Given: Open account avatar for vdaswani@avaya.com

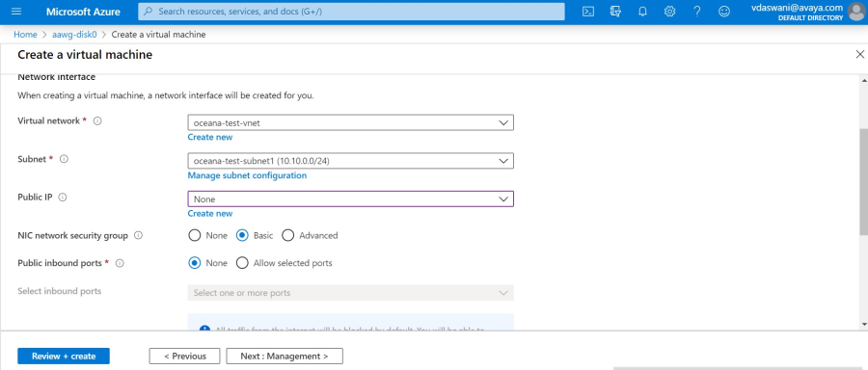Looking at the screenshot, I should point(855,12).
